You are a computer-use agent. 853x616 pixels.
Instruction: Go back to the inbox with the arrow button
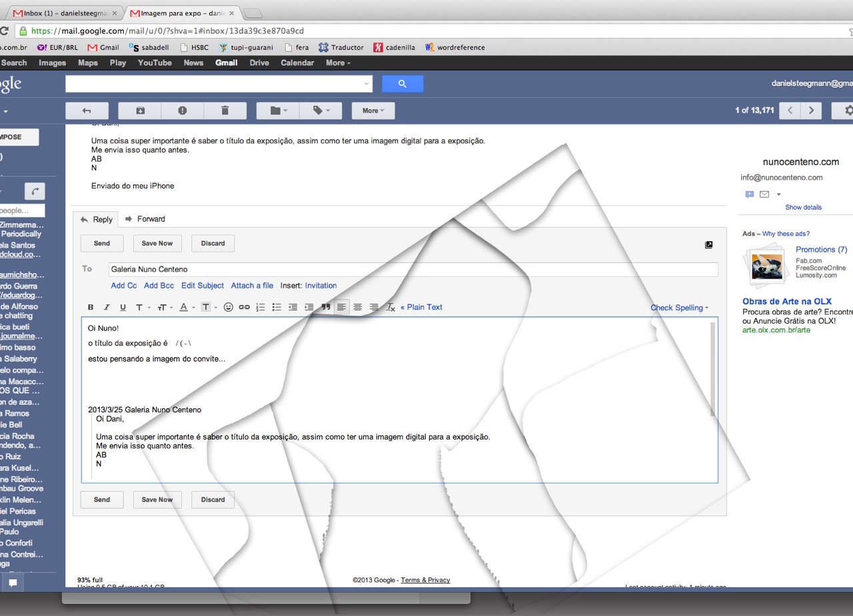pos(87,111)
